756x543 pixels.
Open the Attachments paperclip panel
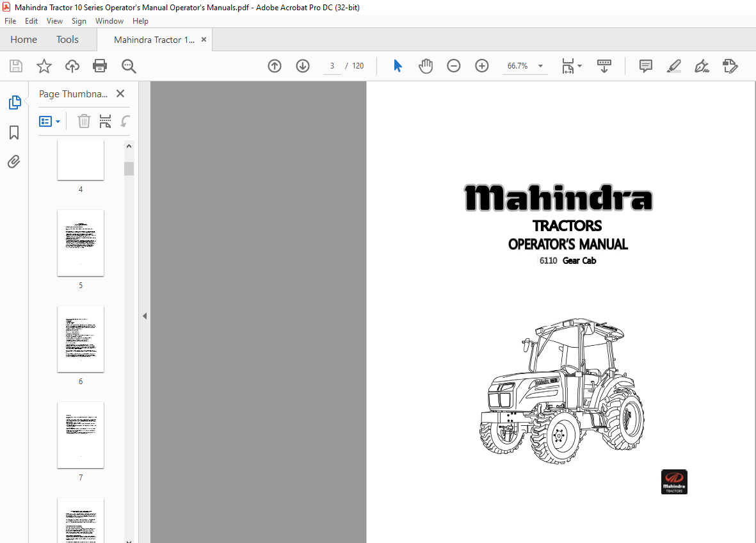(x=14, y=161)
